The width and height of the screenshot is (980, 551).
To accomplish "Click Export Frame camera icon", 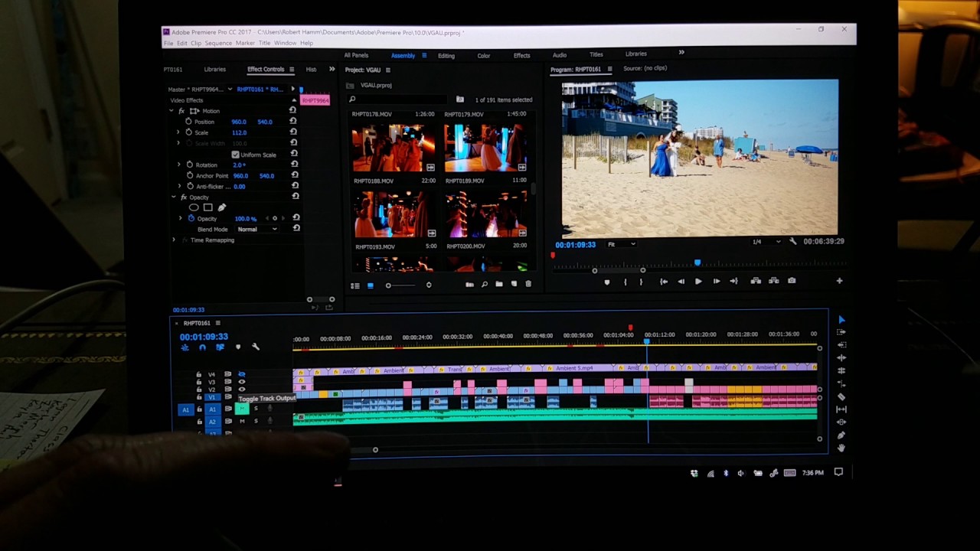I will (792, 281).
